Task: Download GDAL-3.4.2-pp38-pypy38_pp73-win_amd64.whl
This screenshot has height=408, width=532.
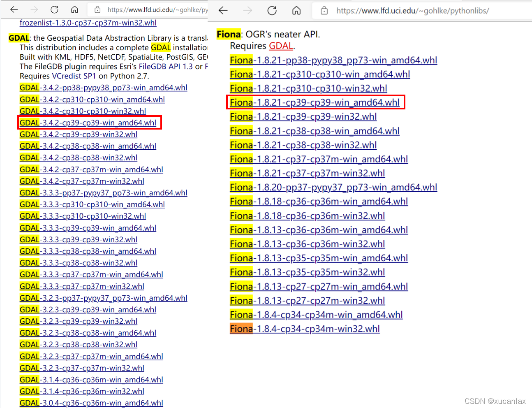Action: pyautogui.click(x=104, y=88)
